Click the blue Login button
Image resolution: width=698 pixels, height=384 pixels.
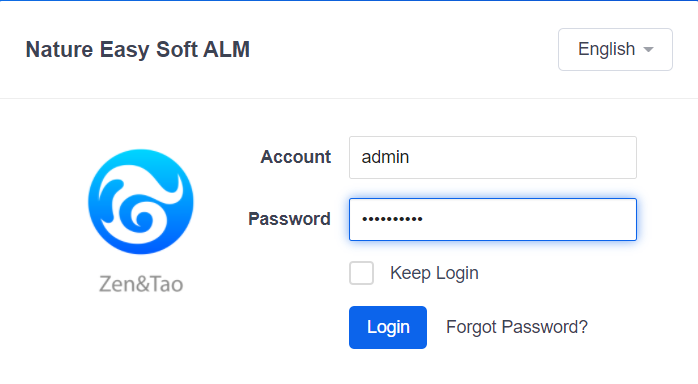(388, 327)
